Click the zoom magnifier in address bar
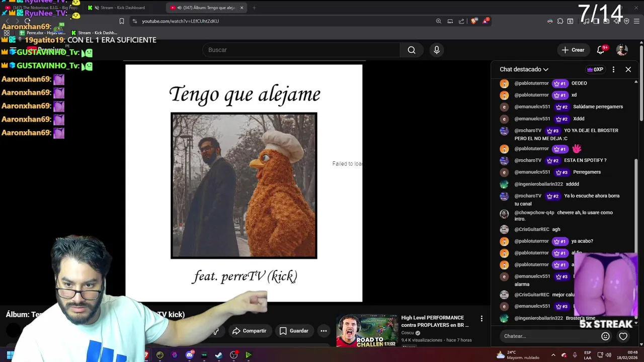644x362 pixels. (438, 21)
